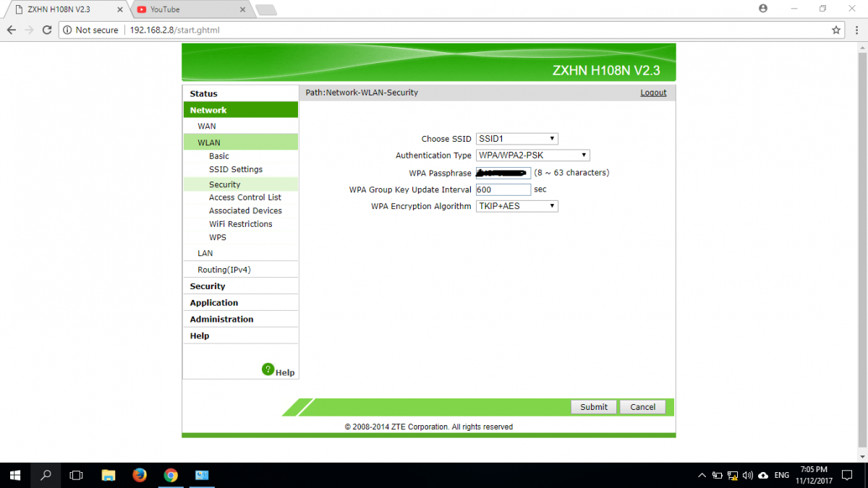Open the clock showing 7:05 PM
Image resolution: width=868 pixels, height=488 pixels.
[x=814, y=475]
